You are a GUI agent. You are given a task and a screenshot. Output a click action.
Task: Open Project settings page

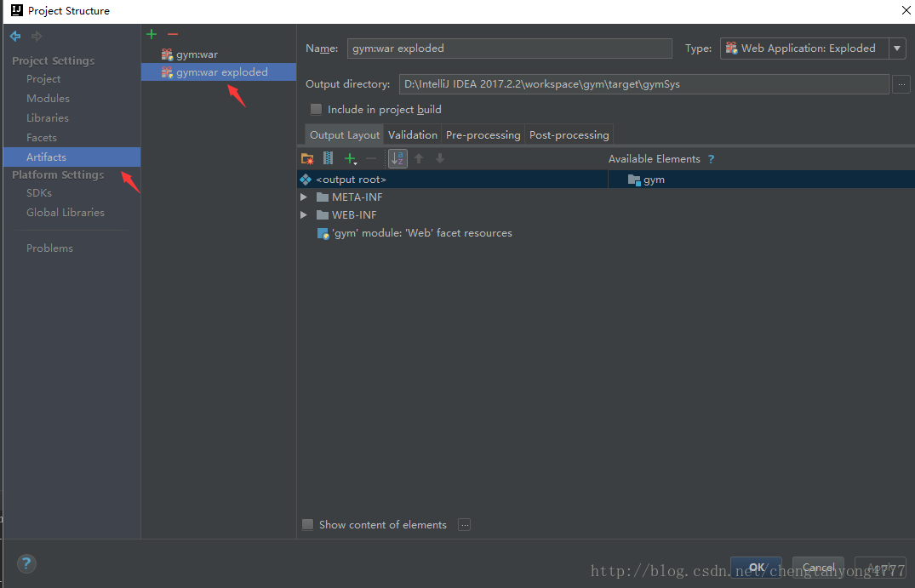tap(43, 79)
